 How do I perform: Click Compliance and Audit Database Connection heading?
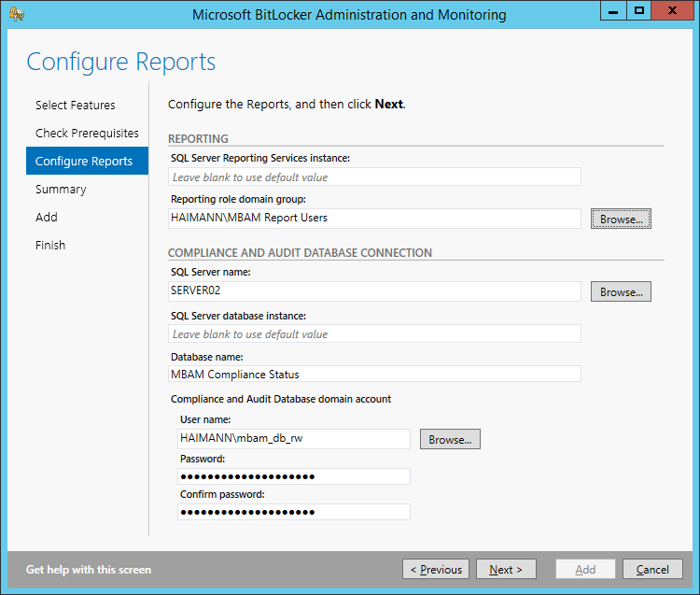[300, 253]
